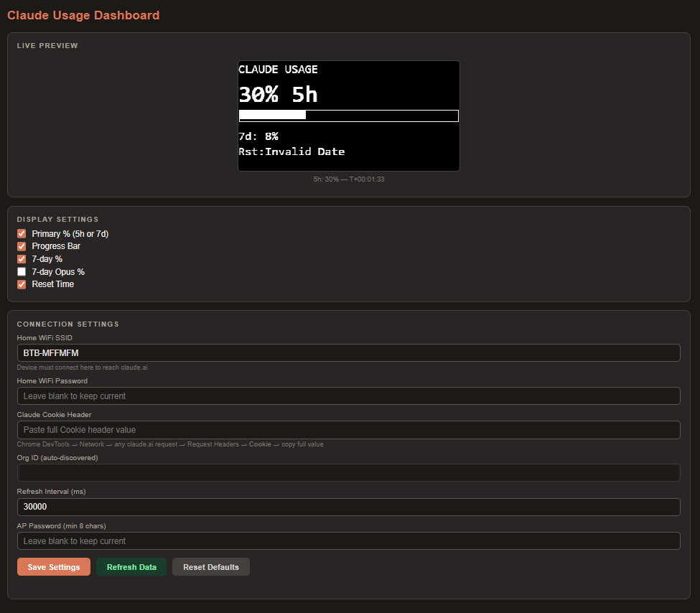Click the '5h: 30% — T+00:01:33' status caption
Image resolution: width=700 pixels, height=613 pixels.
tap(349, 179)
